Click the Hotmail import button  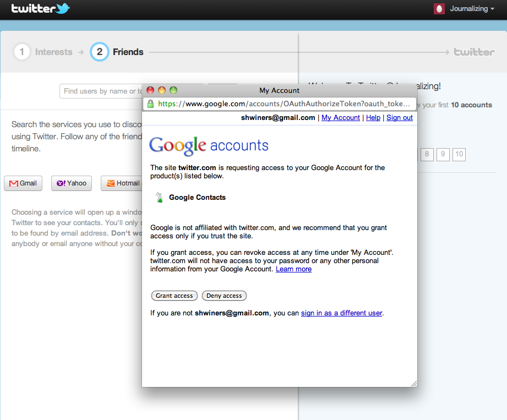pos(122,183)
